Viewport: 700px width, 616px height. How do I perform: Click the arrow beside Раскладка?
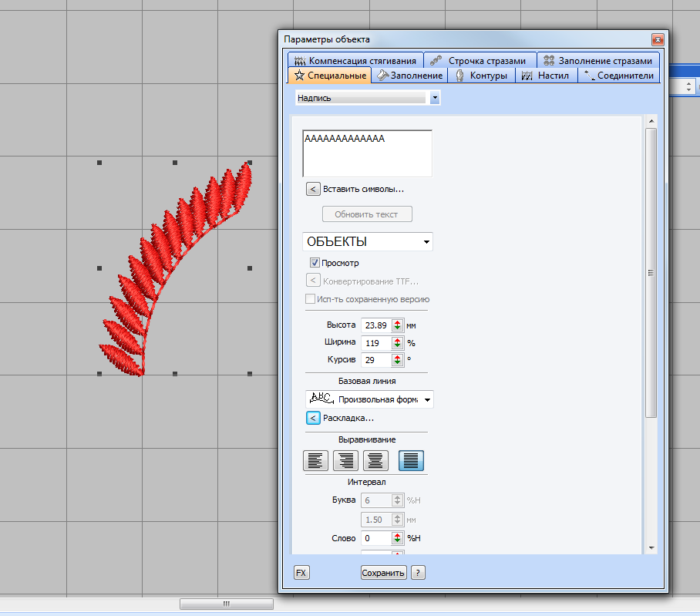click(313, 418)
